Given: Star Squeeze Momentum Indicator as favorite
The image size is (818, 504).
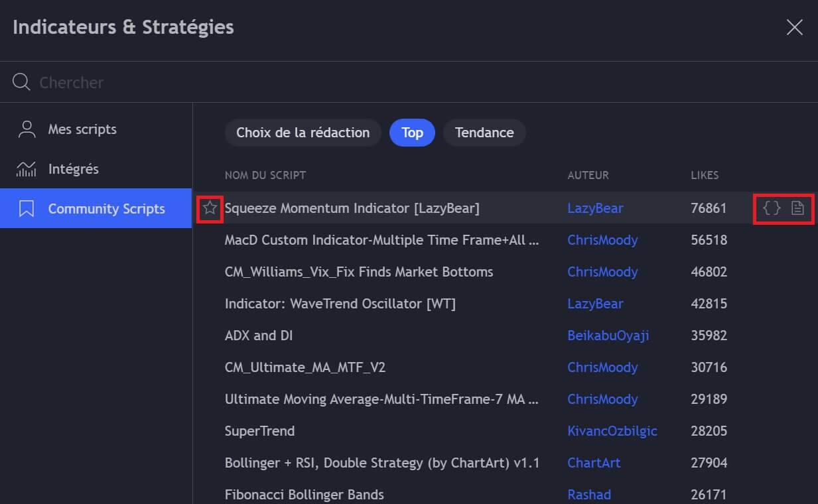Looking at the screenshot, I should 210,208.
